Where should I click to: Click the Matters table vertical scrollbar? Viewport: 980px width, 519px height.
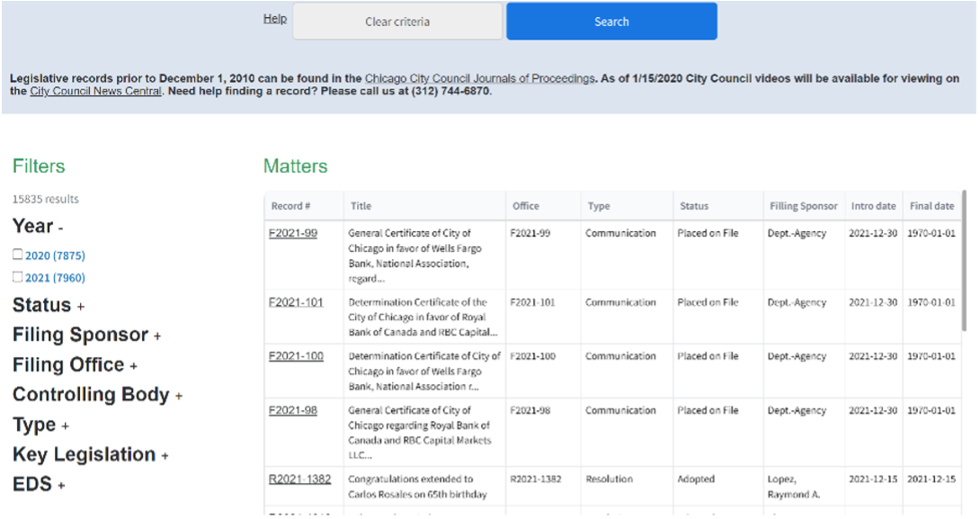(x=964, y=262)
